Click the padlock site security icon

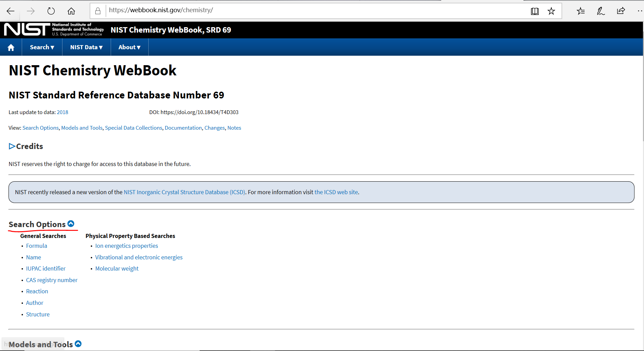[x=98, y=11]
